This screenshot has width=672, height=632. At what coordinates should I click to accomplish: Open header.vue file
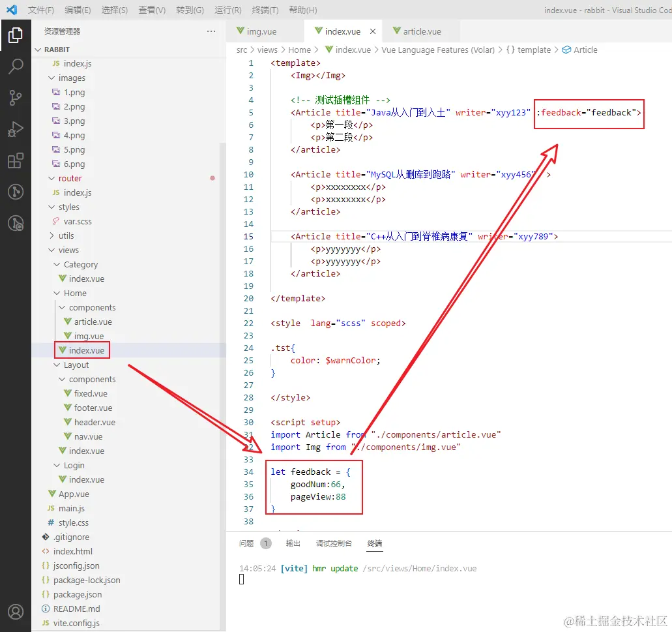(95, 423)
